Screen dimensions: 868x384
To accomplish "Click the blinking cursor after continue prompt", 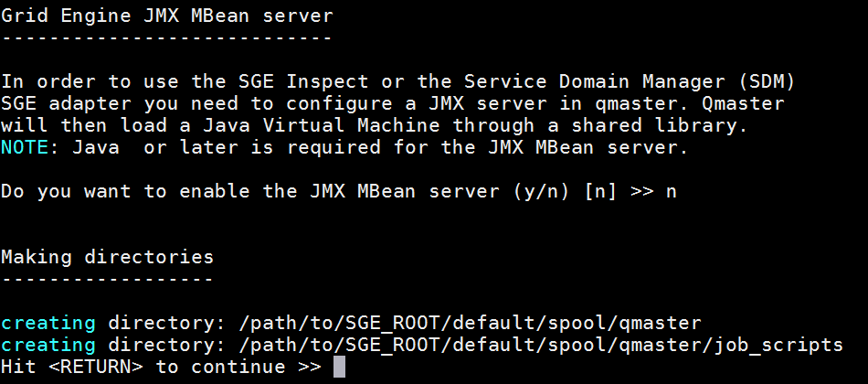I will (x=339, y=367).
